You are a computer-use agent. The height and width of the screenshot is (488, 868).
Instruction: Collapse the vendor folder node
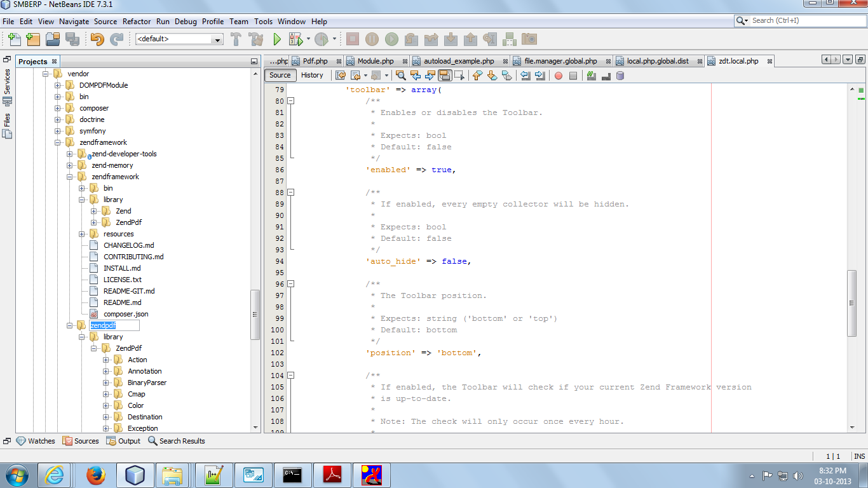coord(46,74)
